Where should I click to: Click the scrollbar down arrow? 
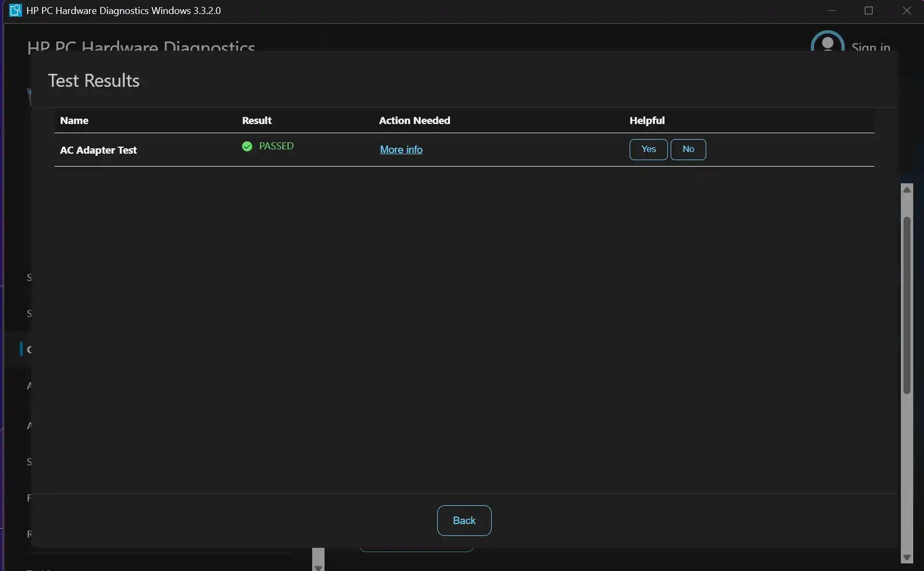(x=907, y=558)
